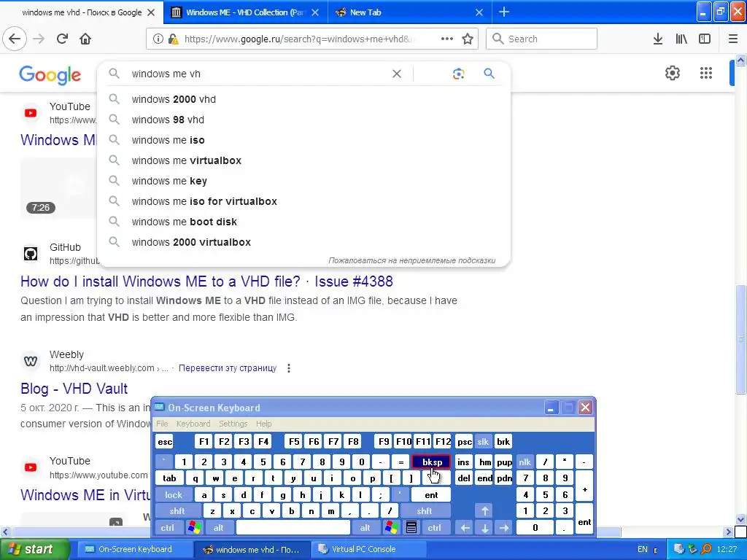The height and width of the screenshot is (560, 747).
Task: Select suggestion 'windows me iso for virtualbox'
Action: pyautogui.click(x=303, y=201)
